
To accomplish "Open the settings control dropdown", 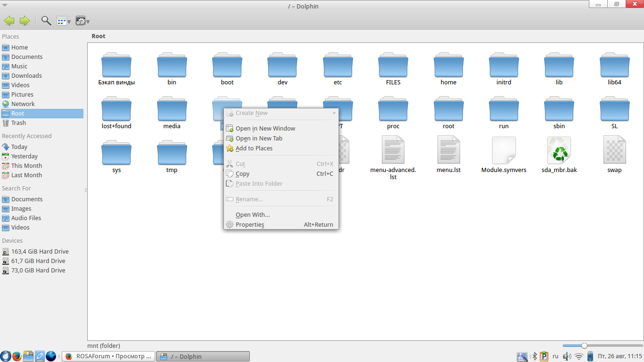I will coord(83,21).
